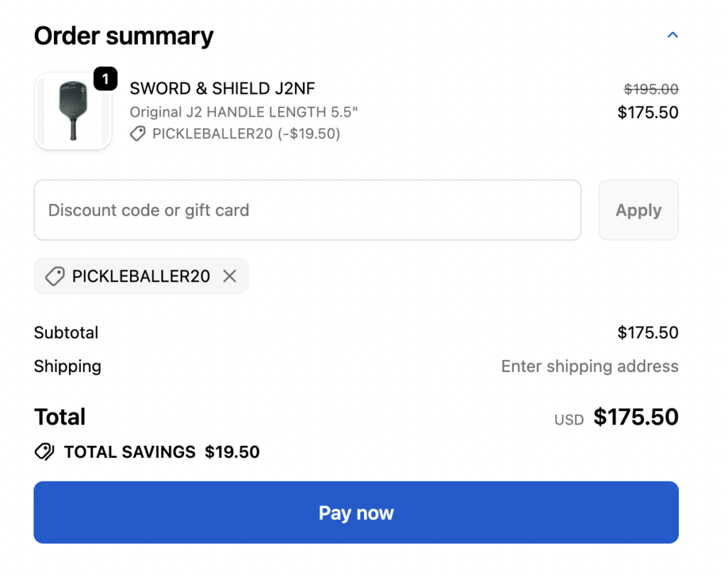This screenshot has width=728, height=576.
Task: Click the Enter shipping address text
Action: pos(589,366)
